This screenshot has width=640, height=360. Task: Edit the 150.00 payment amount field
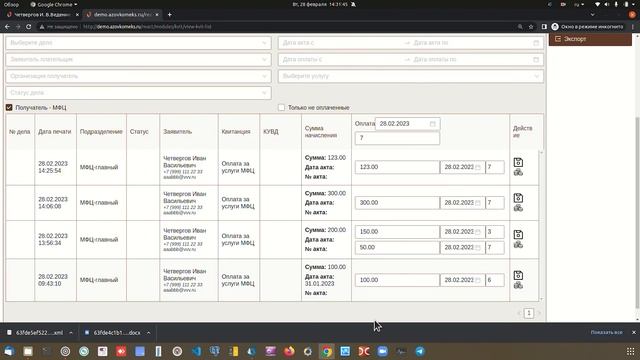click(397, 231)
